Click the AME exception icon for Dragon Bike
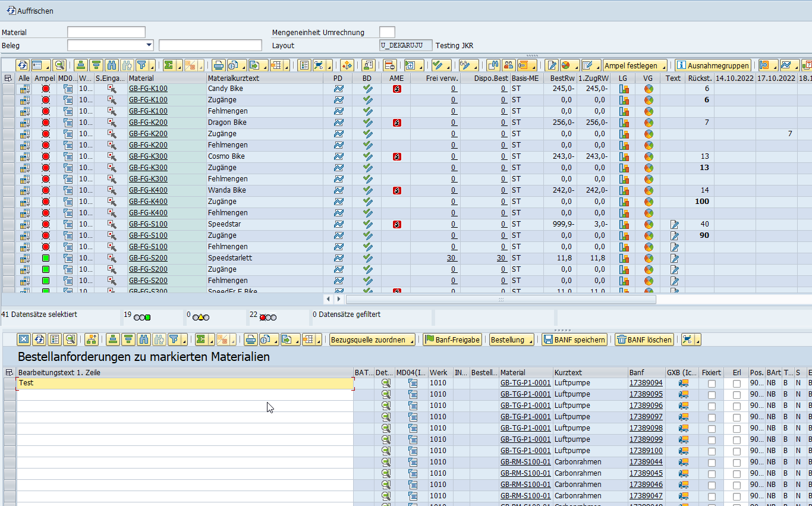Image resolution: width=812 pixels, height=506 pixels. coord(396,122)
